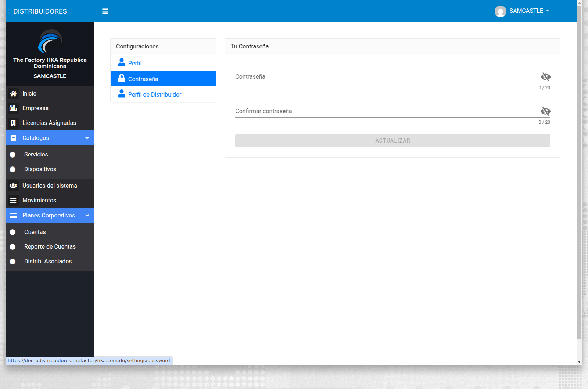Open Cuentas under Planes Corporativos

50,232
